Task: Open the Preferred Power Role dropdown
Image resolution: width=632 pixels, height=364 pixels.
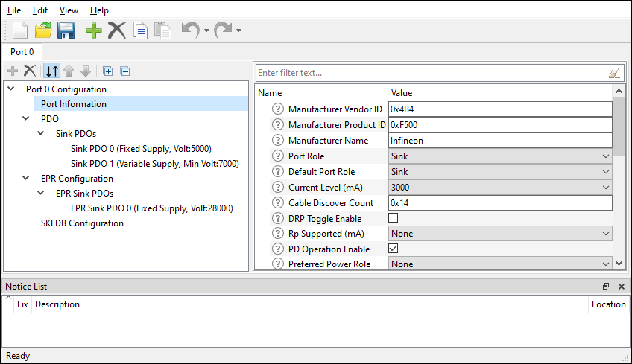Action: (x=500, y=264)
